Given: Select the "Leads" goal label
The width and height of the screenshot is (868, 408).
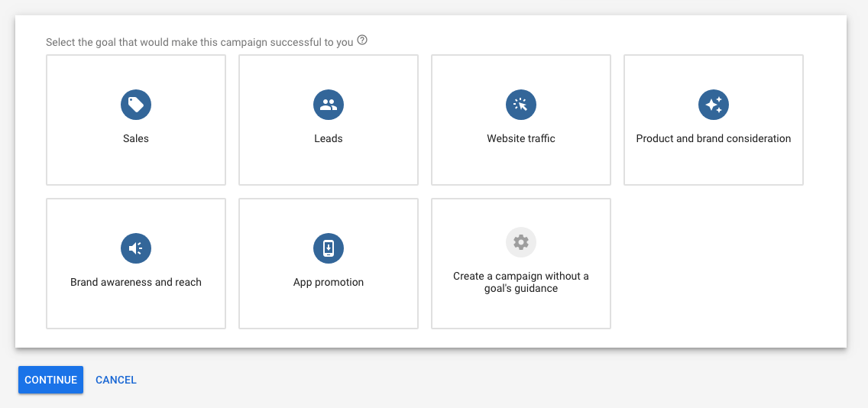Looking at the screenshot, I should [x=329, y=138].
